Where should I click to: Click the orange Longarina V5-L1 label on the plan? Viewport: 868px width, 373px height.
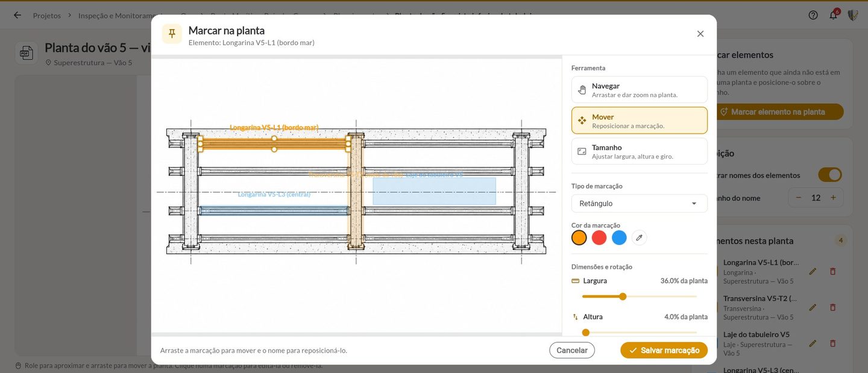coord(274,128)
